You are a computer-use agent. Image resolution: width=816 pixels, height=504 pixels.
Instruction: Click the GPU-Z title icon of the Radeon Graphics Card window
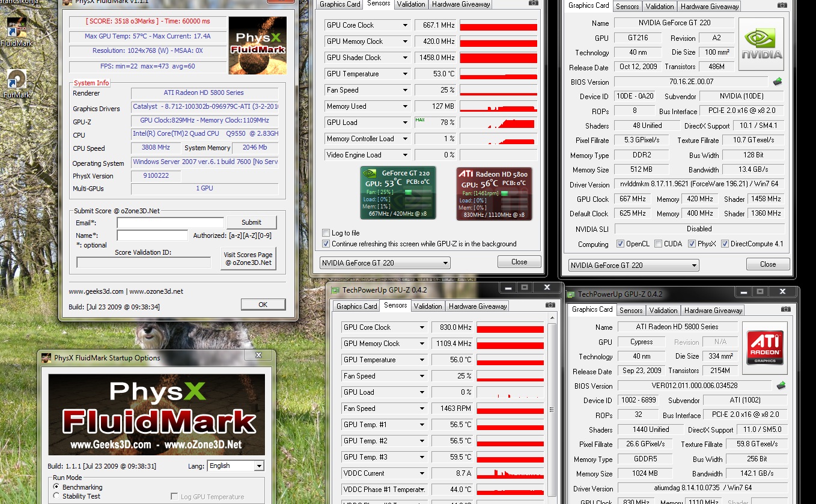coord(571,294)
